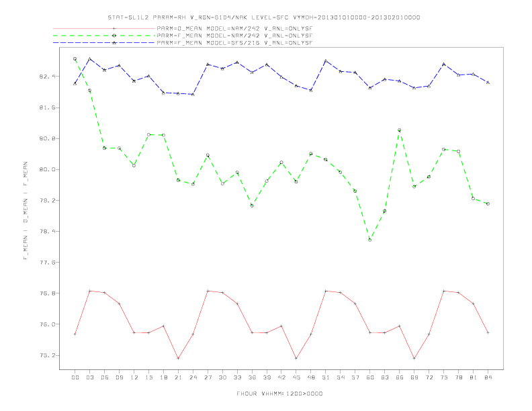Click blue triangle data point at hour 24
The image size is (532, 411).
pos(193,94)
